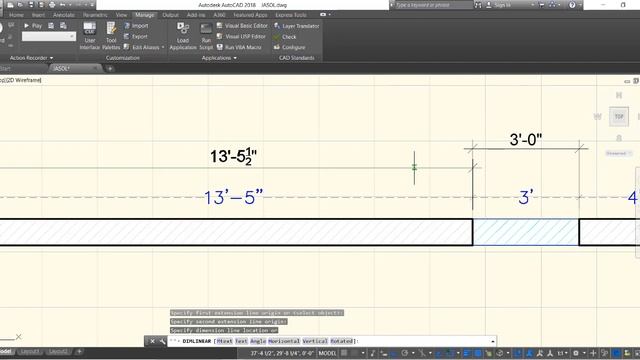640x360 pixels.
Task: Choose the Horizontal command option
Action: click(x=284, y=341)
